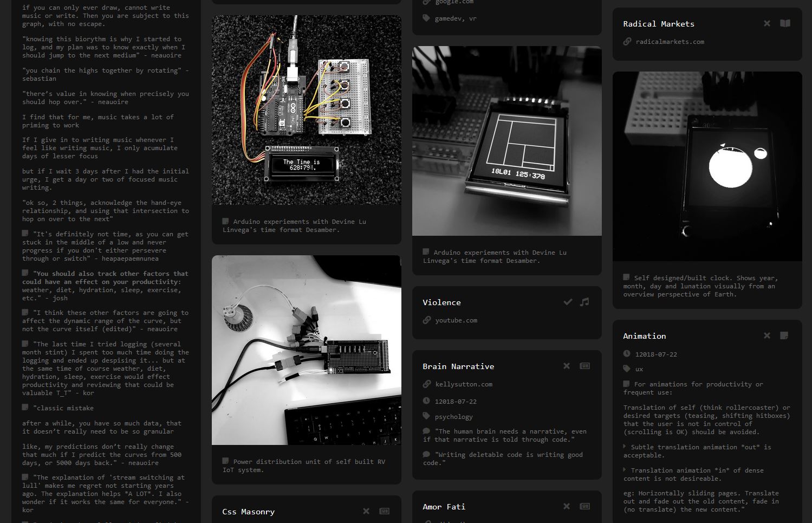The width and height of the screenshot is (812, 523).
Task: Click the Radical Markets card title
Action: click(x=659, y=24)
